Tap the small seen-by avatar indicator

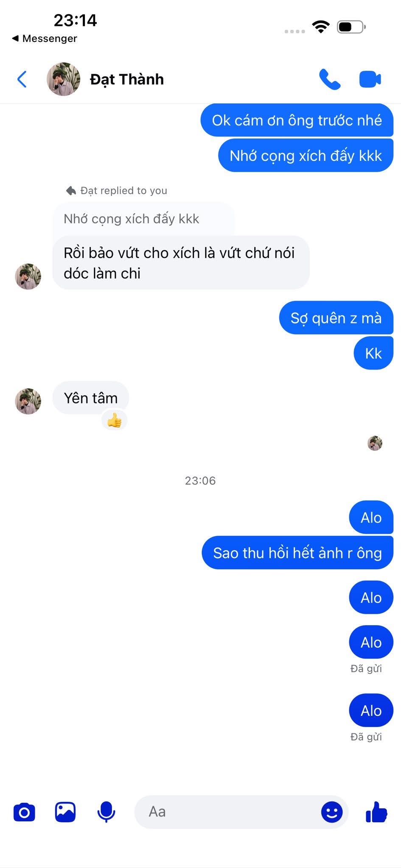(x=375, y=443)
